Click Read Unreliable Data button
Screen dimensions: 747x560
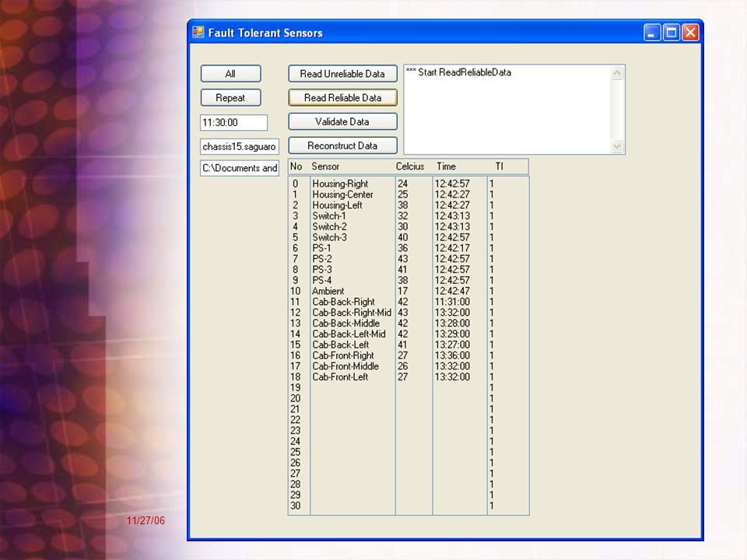point(342,74)
